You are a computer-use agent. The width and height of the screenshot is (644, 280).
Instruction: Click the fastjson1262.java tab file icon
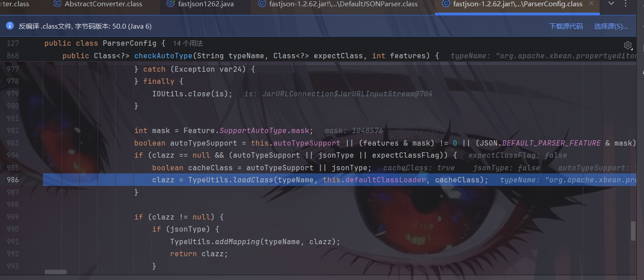click(171, 4)
